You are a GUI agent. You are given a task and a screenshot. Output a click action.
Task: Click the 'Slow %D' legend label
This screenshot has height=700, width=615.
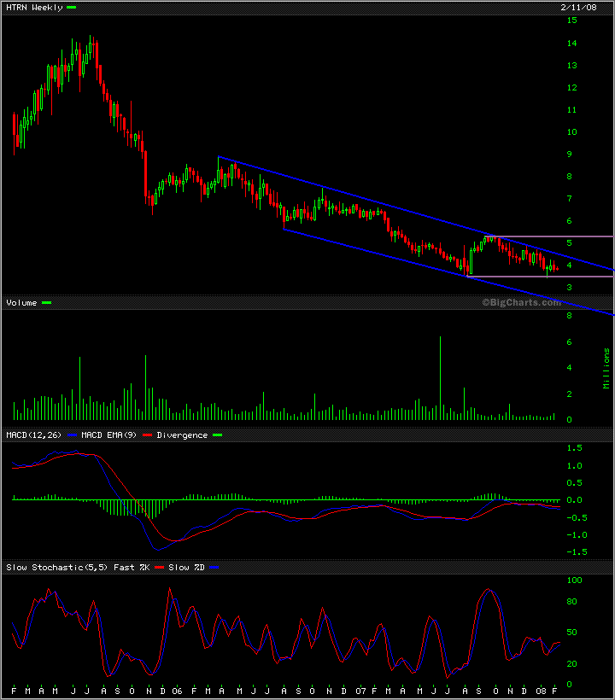pyautogui.click(x=186, y=567)
